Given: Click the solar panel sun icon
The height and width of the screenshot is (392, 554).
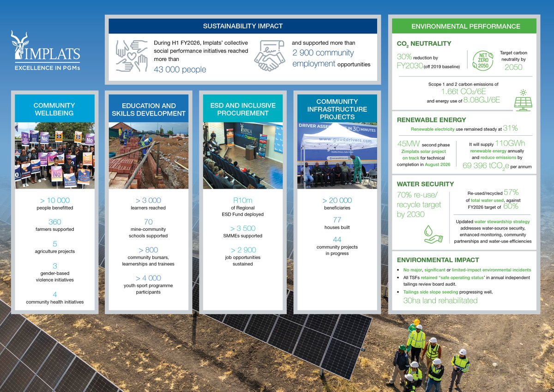Looking at the screenshot, I should point(523,99).
